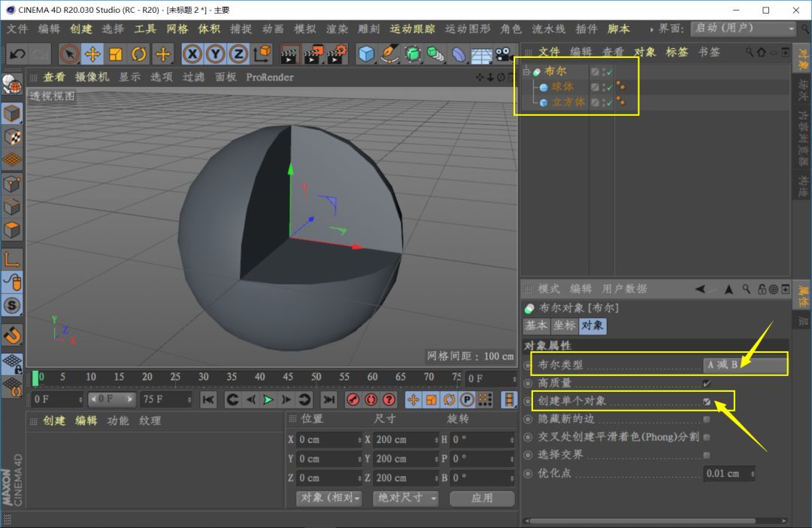Viewport: 812px width, 528px height.
Task: Click the camera object icon
Action: (x=503, y=54)
